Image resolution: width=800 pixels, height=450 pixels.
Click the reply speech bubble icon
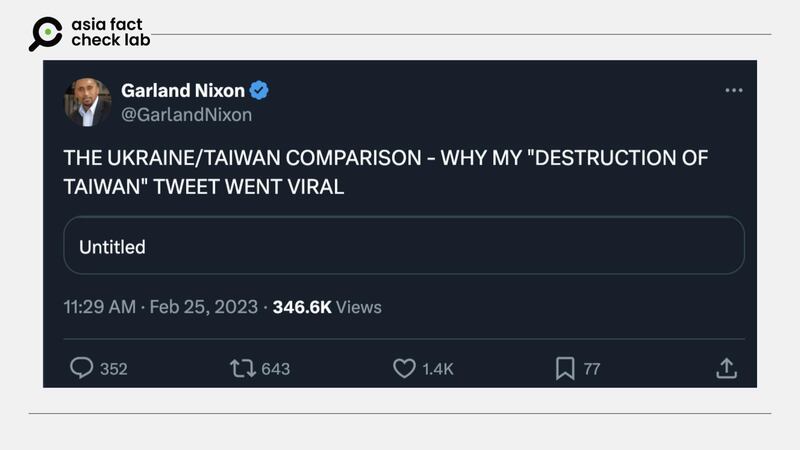(x=81, y=368)
